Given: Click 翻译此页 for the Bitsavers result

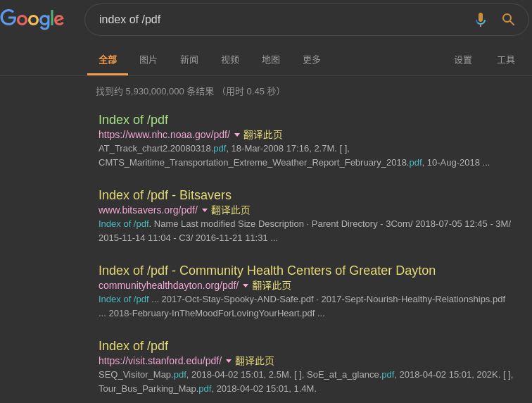Looking at the screenshot, I should [x=230, y=210].
